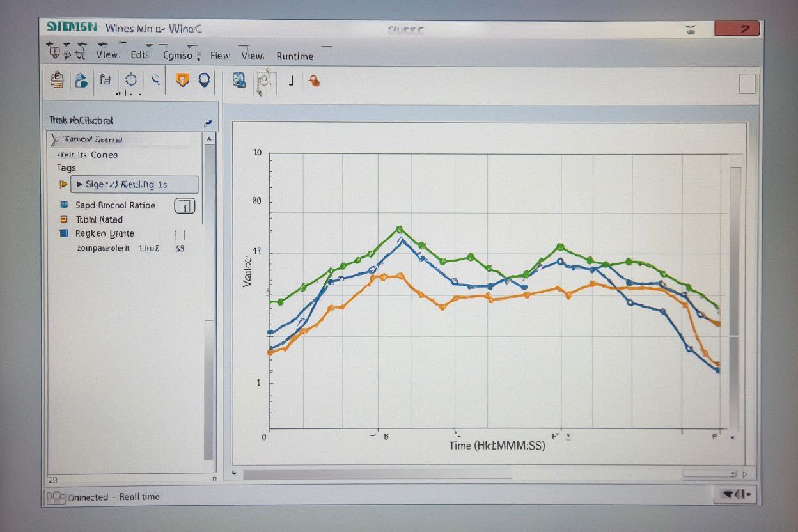Click the crosshair target toolbar icon
The width and height of the screenshot is (798, 532).
[x=131, y=80]
